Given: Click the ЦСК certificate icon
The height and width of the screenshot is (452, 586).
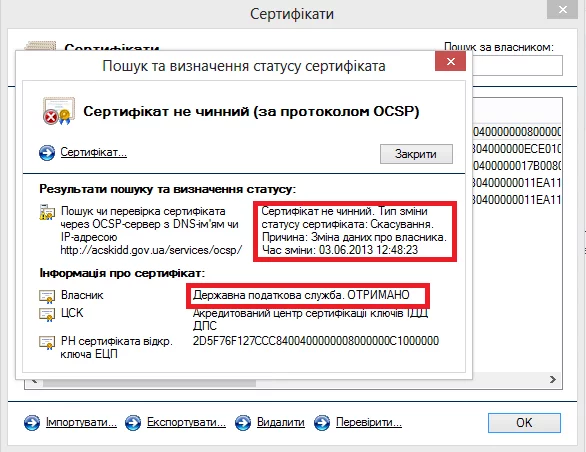Looking at the screenshot, I should coord(47,314).
